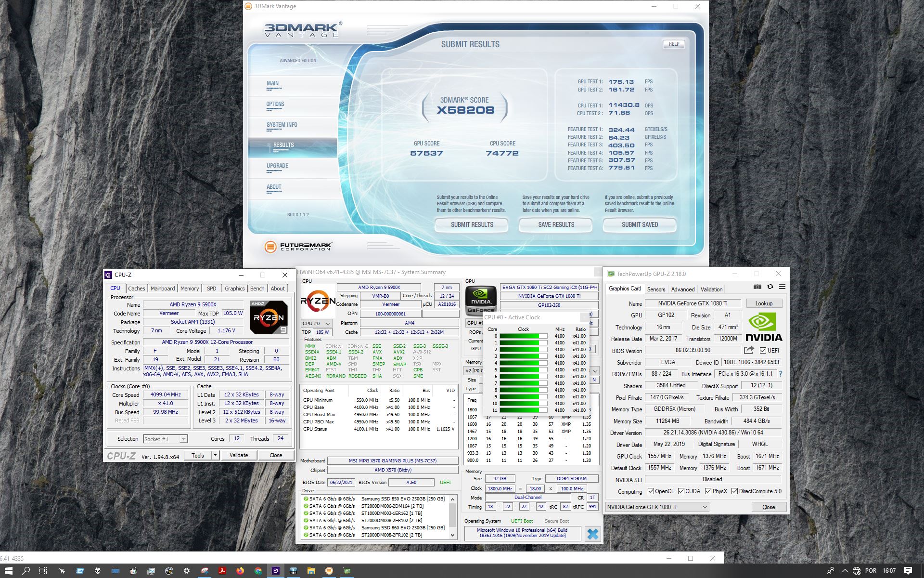
Task: Click SUBMIT SAVED button in 3DMark
Action: pos(640,225)
